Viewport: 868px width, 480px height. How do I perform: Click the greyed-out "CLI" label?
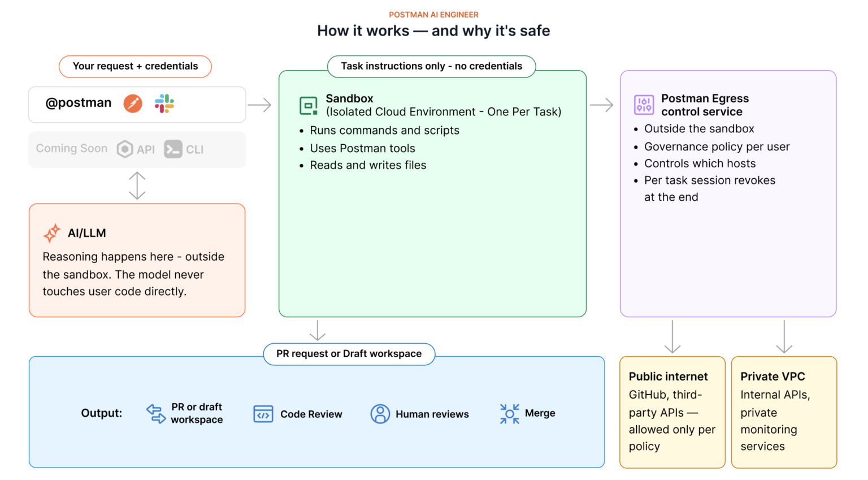pyautogui.click(x=195, y=149)
